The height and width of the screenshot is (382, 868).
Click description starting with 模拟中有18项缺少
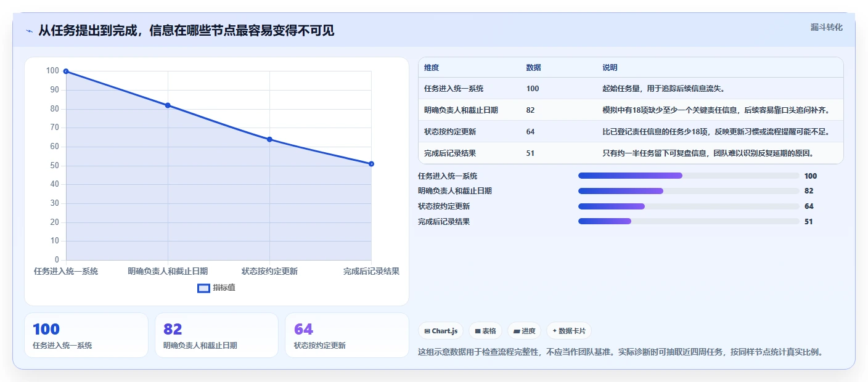pyautogui.click(x=716, y=110)
